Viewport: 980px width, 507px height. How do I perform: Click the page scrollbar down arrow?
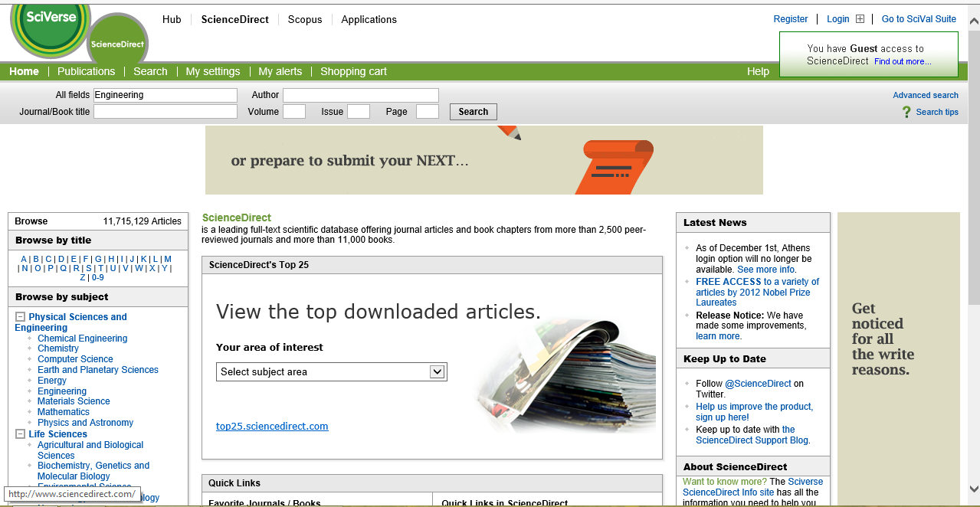coord(973,489)
